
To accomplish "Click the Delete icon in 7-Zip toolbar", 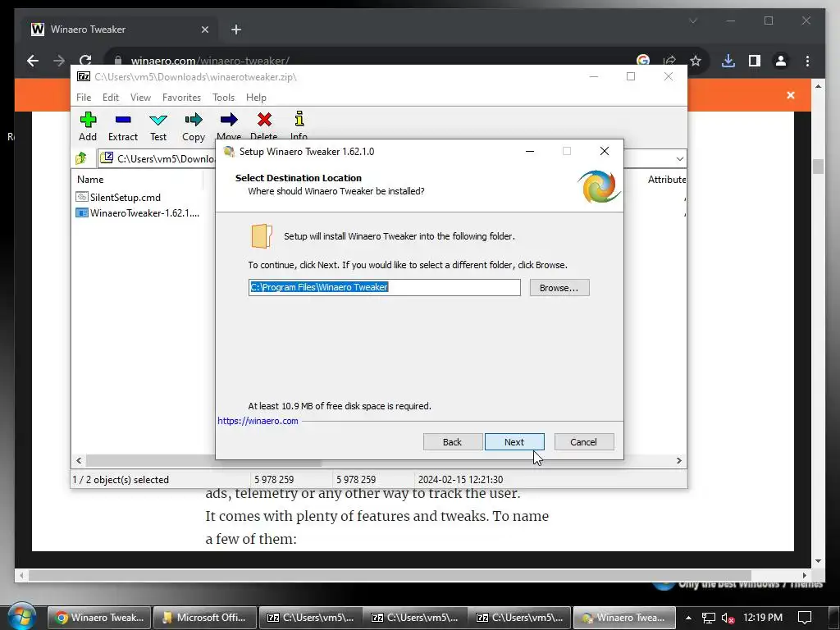I will tap(264, 120).
